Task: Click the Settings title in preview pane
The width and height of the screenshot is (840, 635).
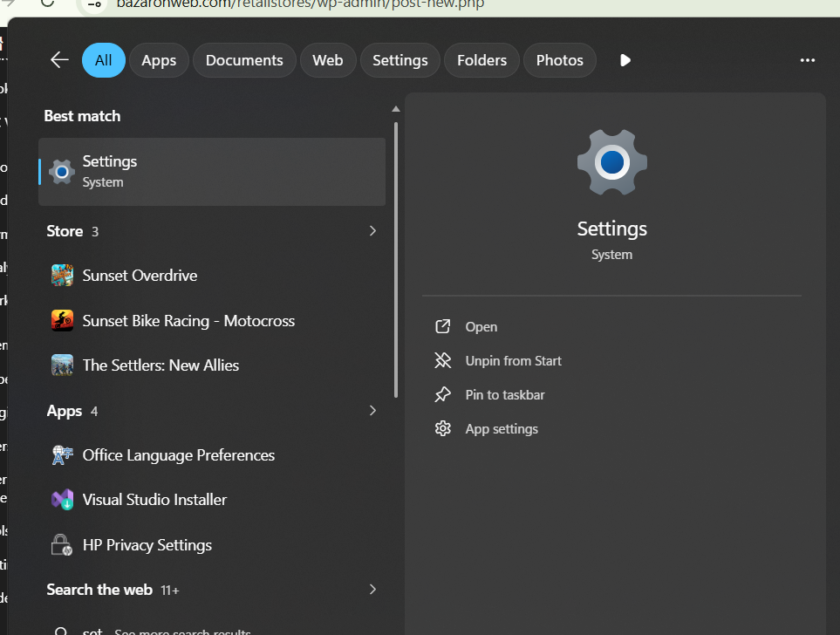Action: (x=611, y=229)
